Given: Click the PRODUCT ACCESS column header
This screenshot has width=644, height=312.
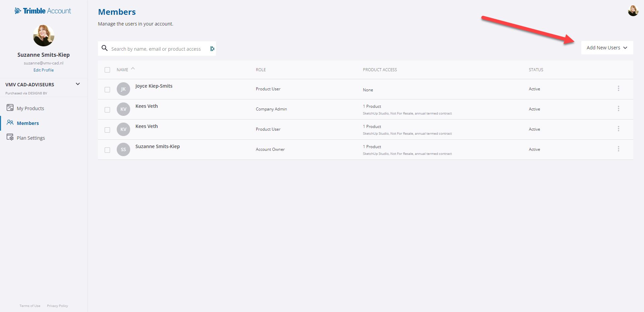Looking at the screenshot, I should (380, 70).
